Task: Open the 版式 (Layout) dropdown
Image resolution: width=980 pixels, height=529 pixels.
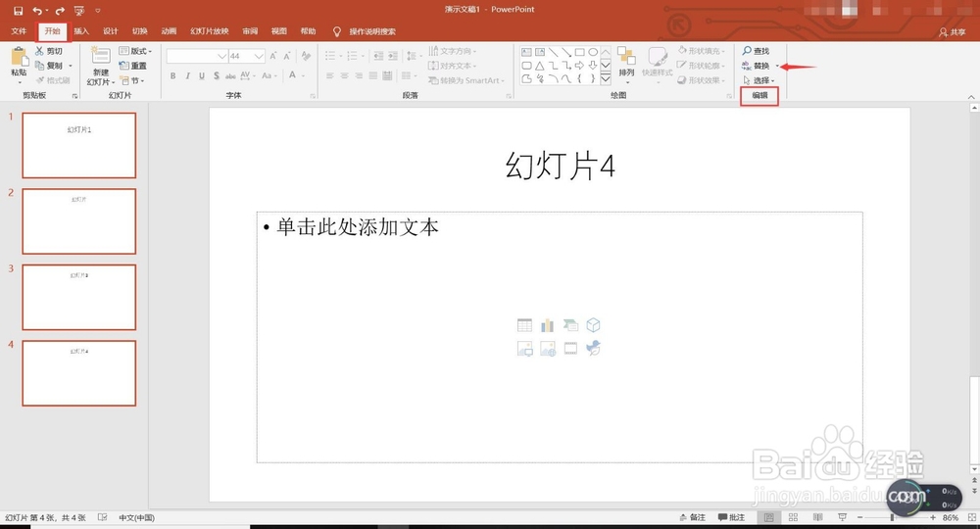Action: point(135,51)
